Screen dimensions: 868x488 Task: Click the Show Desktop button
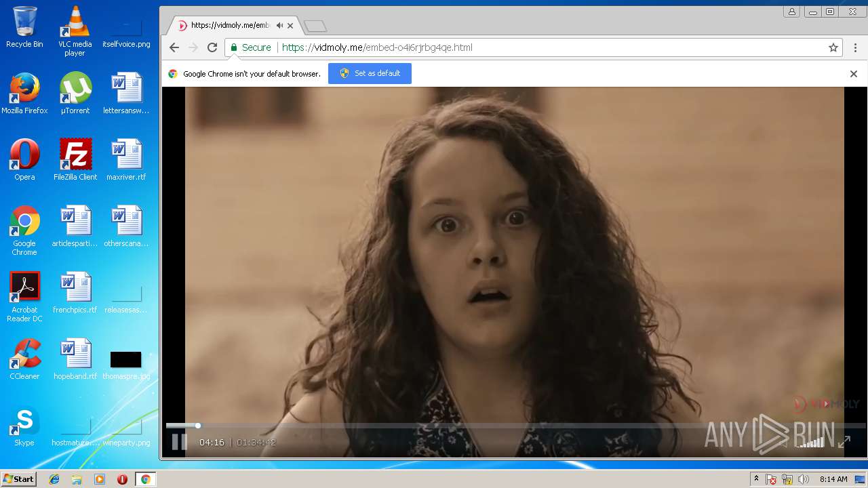pyautogui.click(x=861, y=479)
